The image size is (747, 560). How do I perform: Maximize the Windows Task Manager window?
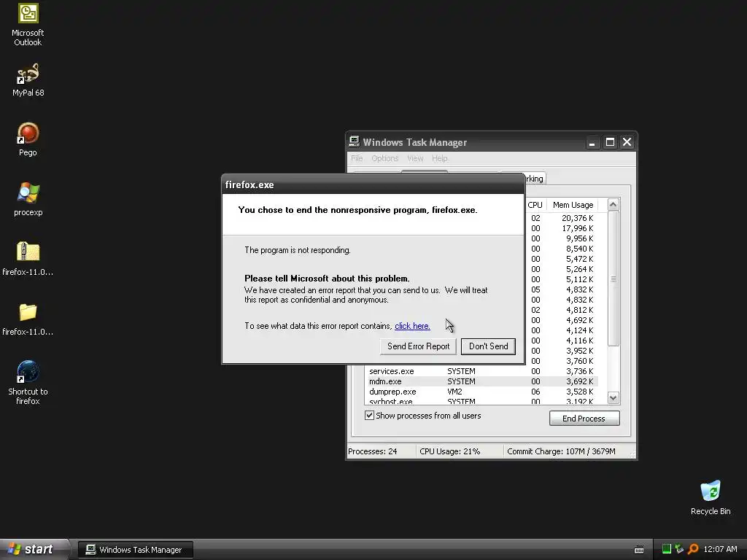point(610,142)
